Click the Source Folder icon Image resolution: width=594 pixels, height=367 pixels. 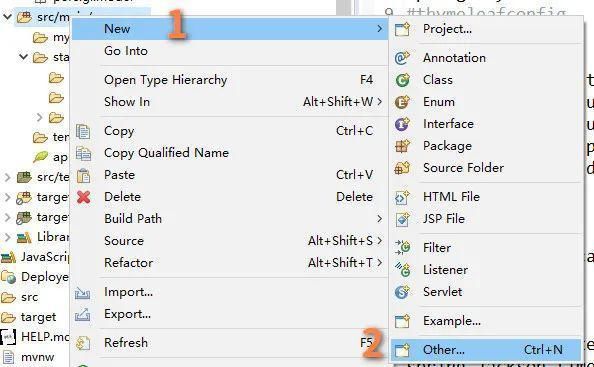click(402, 168)
